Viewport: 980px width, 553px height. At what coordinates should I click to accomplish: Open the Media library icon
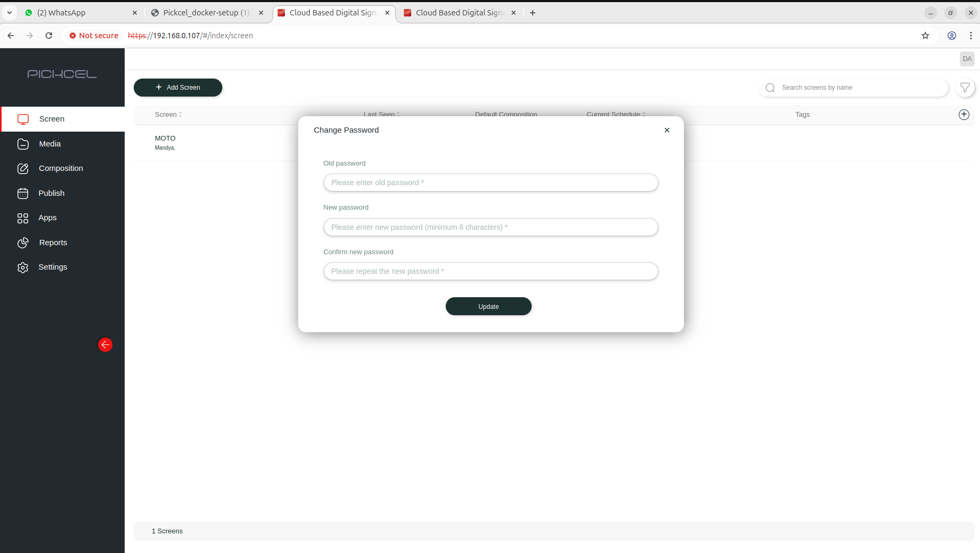click(x=23, y=143)
